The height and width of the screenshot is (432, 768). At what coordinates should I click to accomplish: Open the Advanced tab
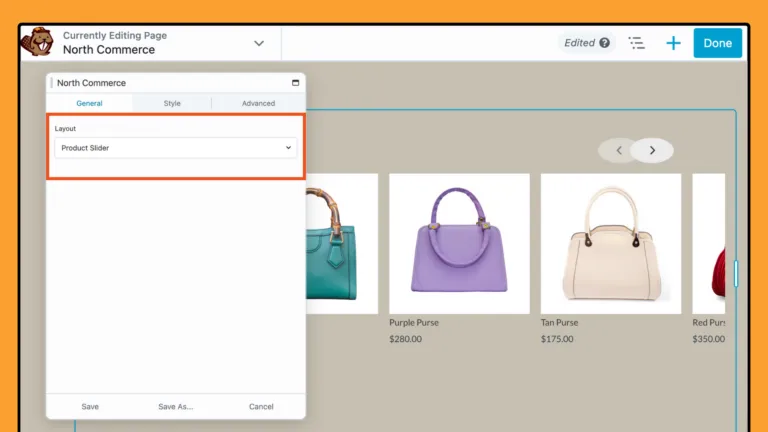pyautogui.click(x=258, y=103)
